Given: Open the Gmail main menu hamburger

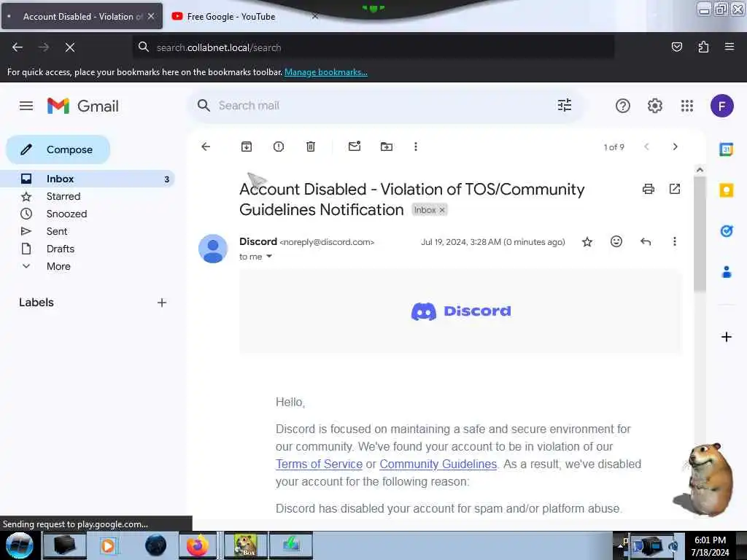Looking at the screenshot, I should tap(26, 106).
